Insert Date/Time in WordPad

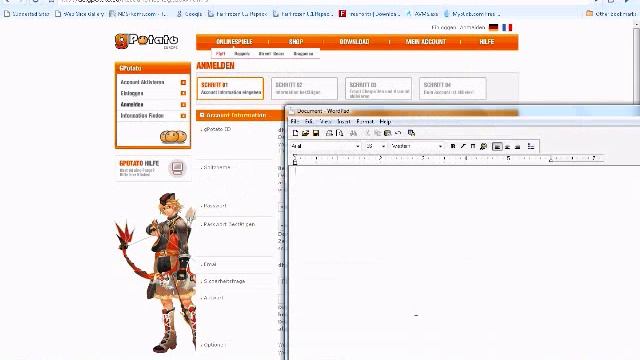pyautogui.click(x=411, y=133)
